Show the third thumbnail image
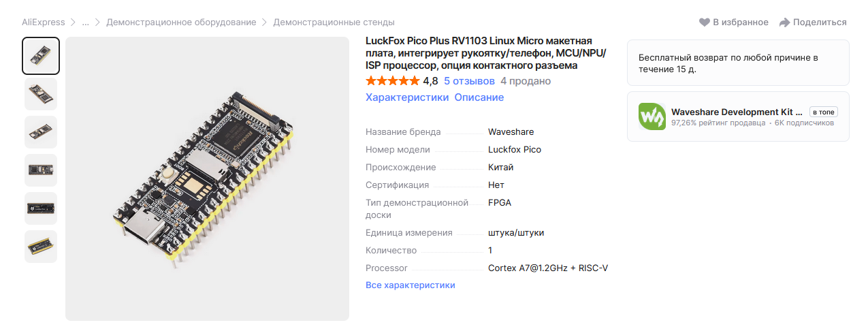Screen dimensions: 868x329 (x=41, y=132)
